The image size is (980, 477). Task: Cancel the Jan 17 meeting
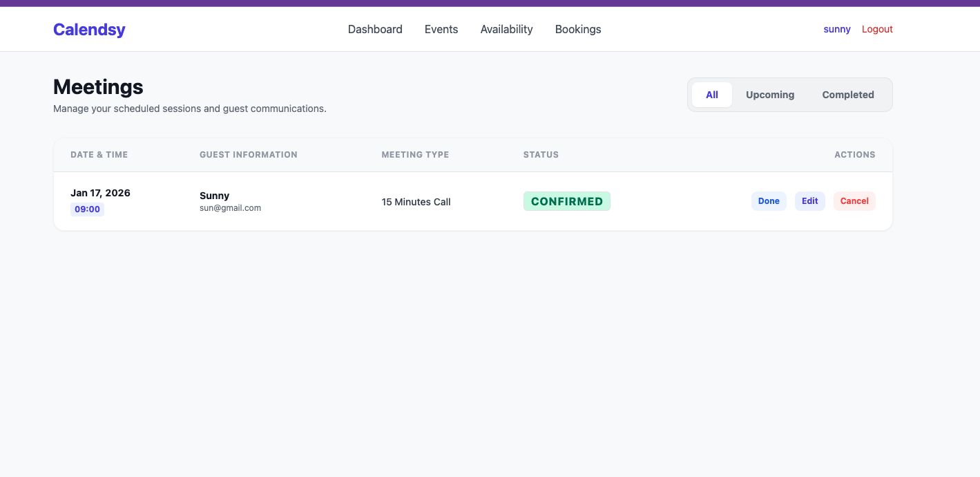click(854, 201)
